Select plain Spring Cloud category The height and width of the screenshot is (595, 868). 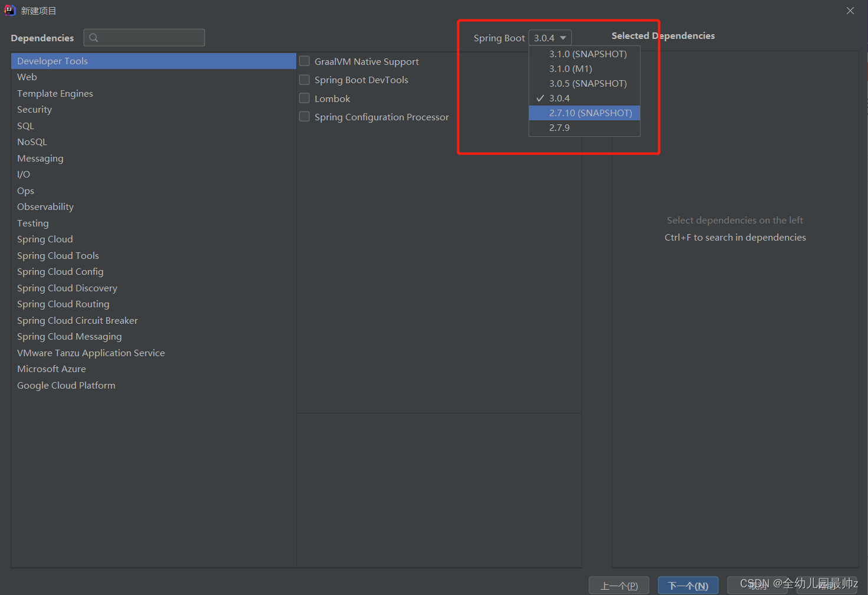(x=154, y=239)
